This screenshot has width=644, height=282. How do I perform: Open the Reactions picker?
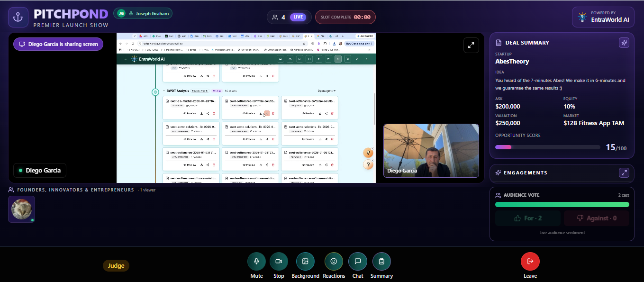[x=334, y=261]
